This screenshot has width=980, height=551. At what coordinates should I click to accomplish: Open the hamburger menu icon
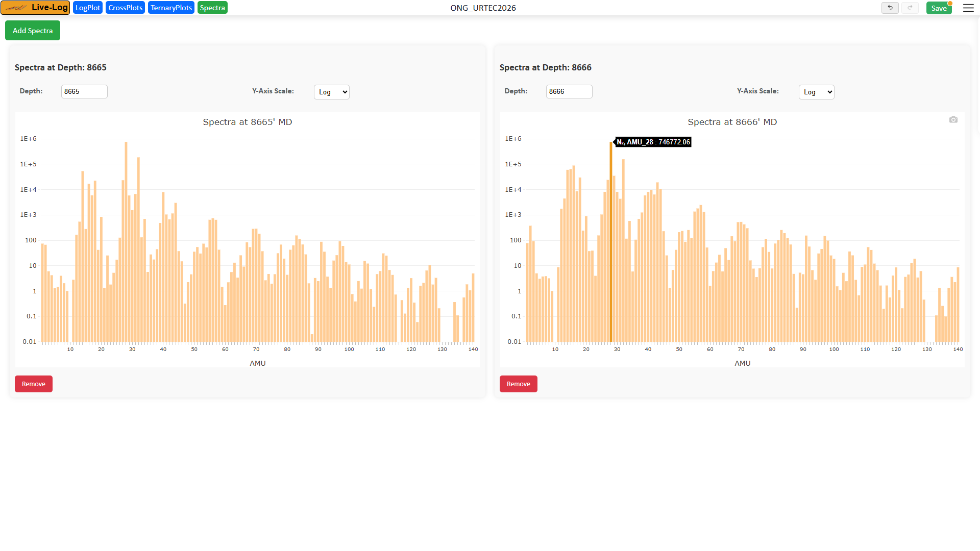pos(968,8)
